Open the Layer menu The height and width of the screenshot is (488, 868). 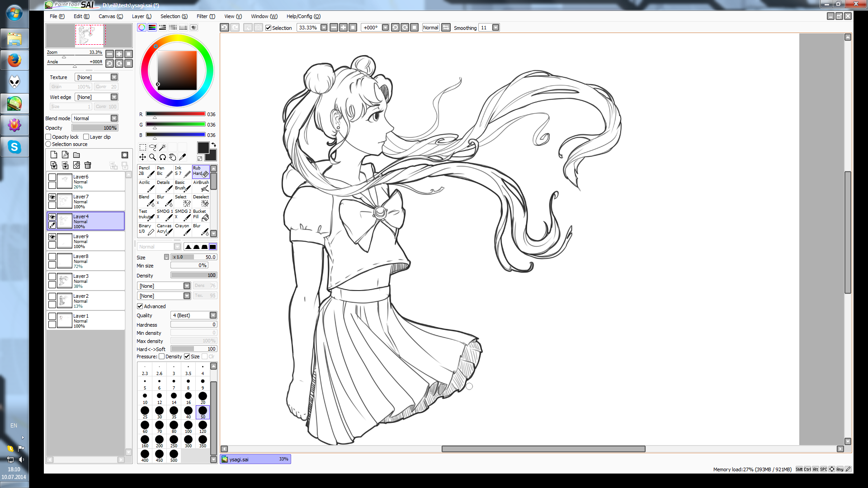click(142, 16)
